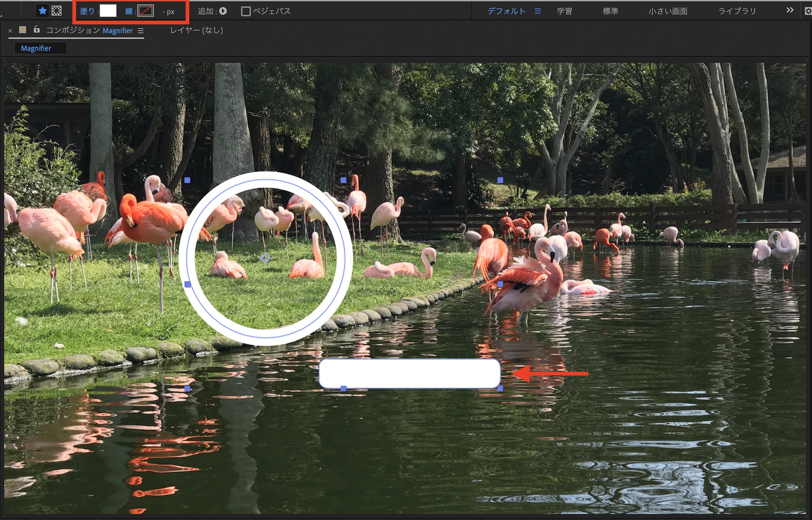Open the 線 stroke options link

pos(129,11)
